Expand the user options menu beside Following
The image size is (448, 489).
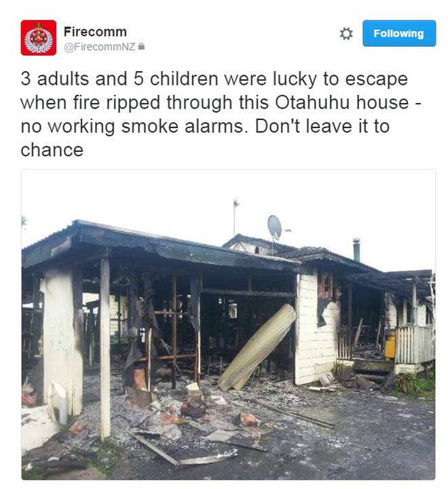pos(346,34)
